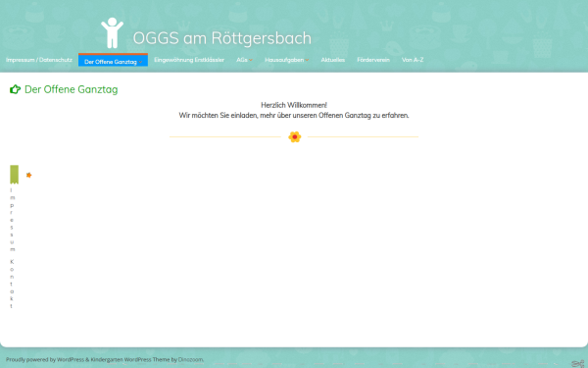The width and height of the screenshot is (588, 368).
Task: Open the vertical Kontakt link
Action: pyautogui.click(x=12, y=284)
